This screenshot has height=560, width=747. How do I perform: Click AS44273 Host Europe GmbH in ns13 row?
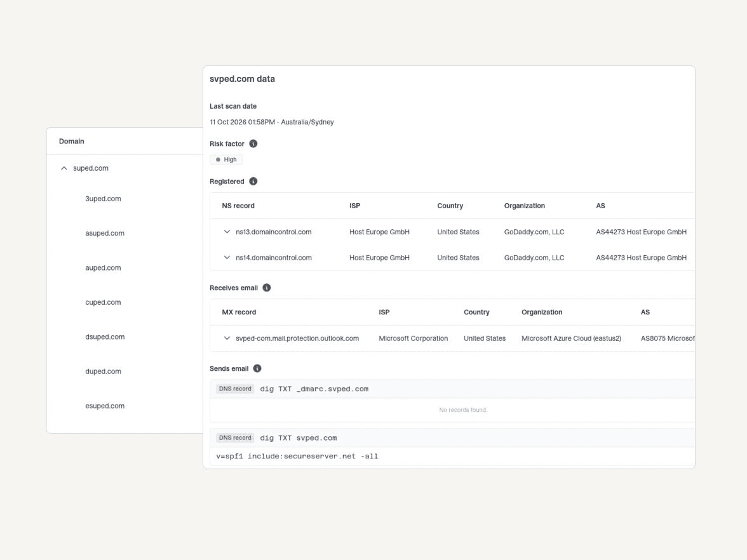click(642, 232)
